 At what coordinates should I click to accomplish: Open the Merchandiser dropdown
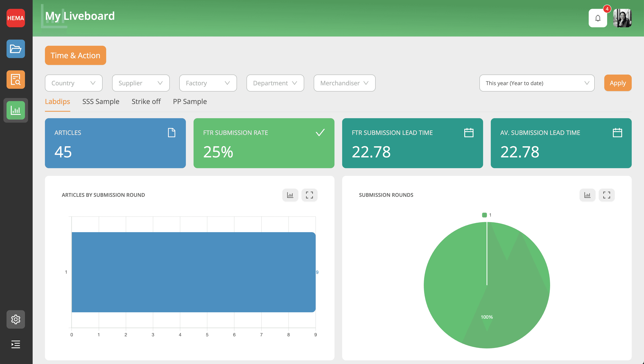[344, 83]
